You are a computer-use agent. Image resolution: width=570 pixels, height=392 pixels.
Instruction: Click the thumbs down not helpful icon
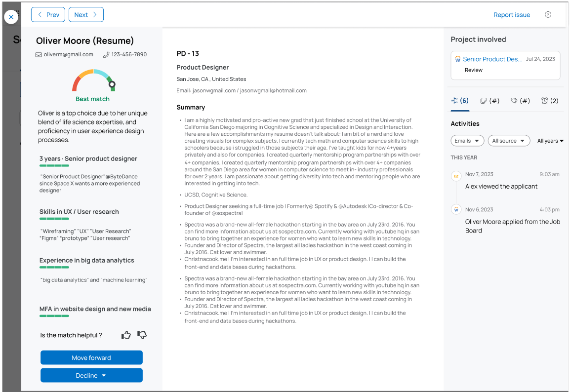pos(142,335)
